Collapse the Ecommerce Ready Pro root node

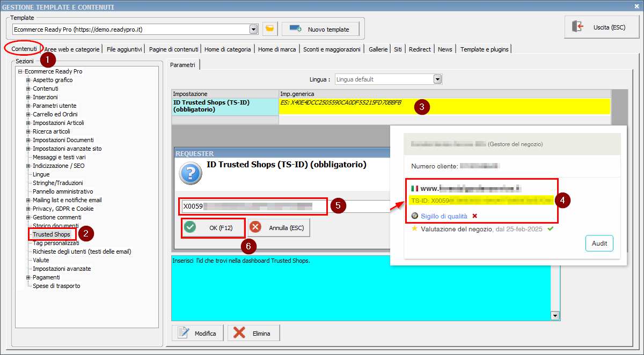click(x=20, y=71)
